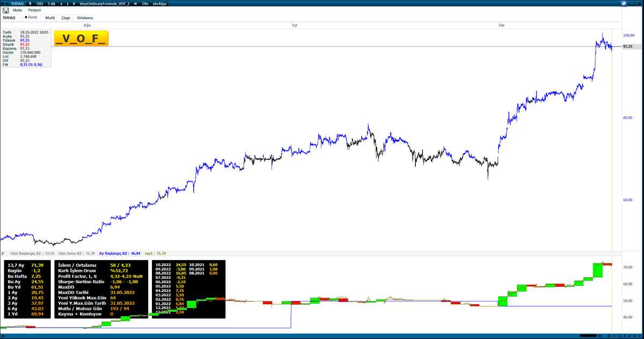Click the ideAlgo button

(159, 3)
